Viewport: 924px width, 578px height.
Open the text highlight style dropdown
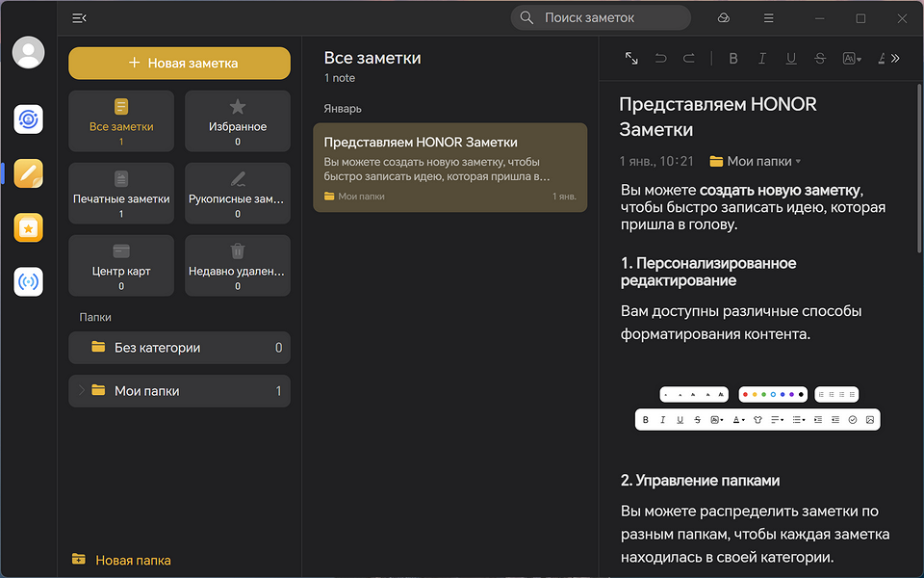(x=852, y=59)
